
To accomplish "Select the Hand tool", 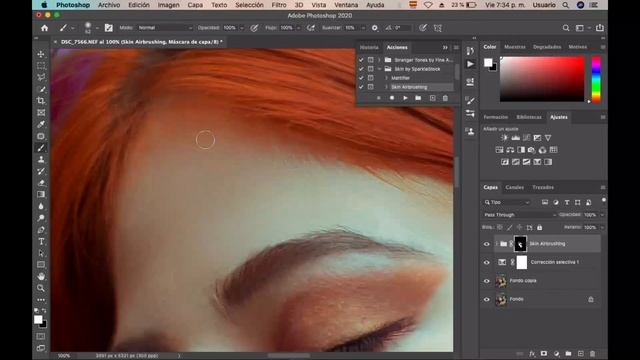I will 41,276.
